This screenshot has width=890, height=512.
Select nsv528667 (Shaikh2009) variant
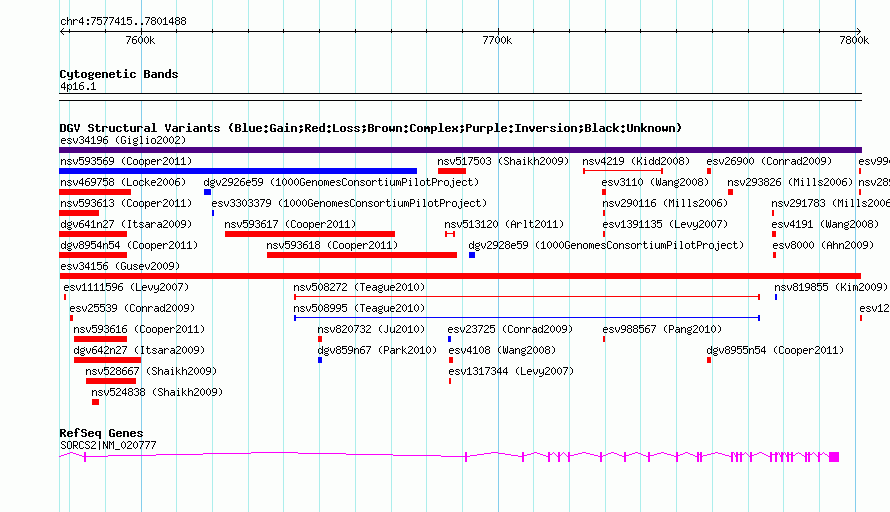[x=111, y=381]
